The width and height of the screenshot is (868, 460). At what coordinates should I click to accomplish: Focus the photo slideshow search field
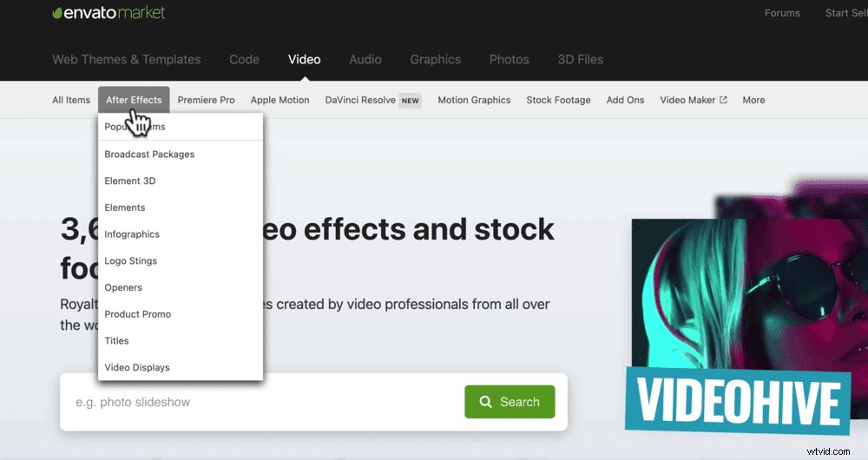pyautogui.click(x=263, y=403)
